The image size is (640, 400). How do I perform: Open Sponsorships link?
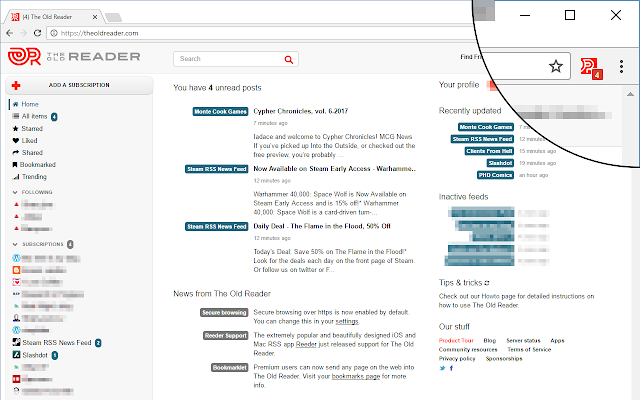[504, 358]
